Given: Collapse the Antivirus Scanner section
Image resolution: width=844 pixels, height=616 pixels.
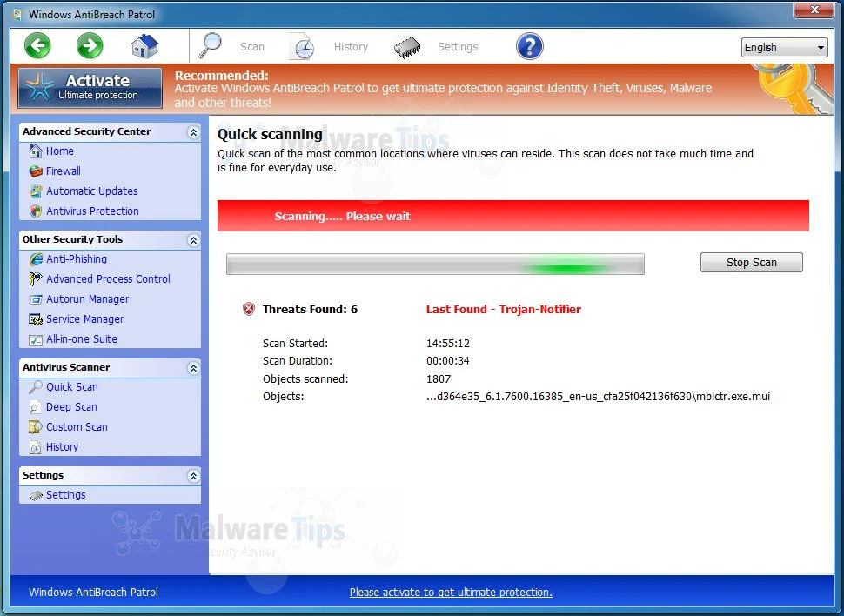Looking at the screenshot, I should tap(193, 368).
